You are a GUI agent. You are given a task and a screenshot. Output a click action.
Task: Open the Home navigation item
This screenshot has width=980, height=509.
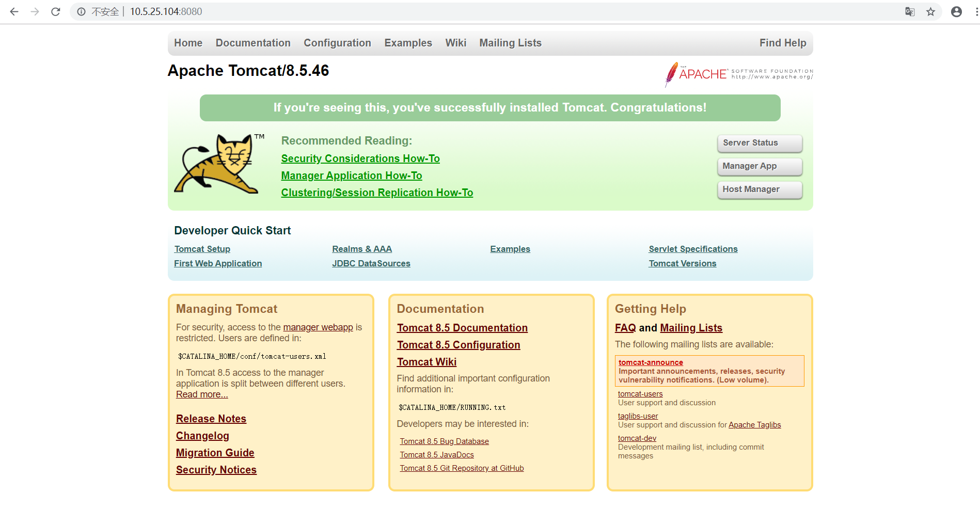(188, 43)
